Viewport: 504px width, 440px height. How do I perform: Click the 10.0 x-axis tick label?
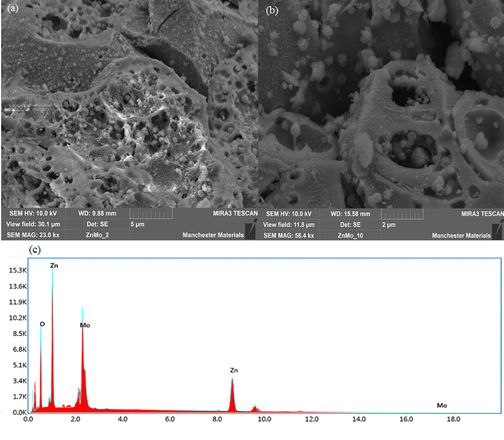click(x=264, y=419)
